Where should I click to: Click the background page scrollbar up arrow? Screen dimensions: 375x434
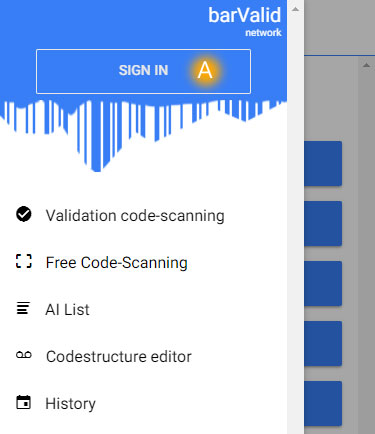[x=366, y=65]
